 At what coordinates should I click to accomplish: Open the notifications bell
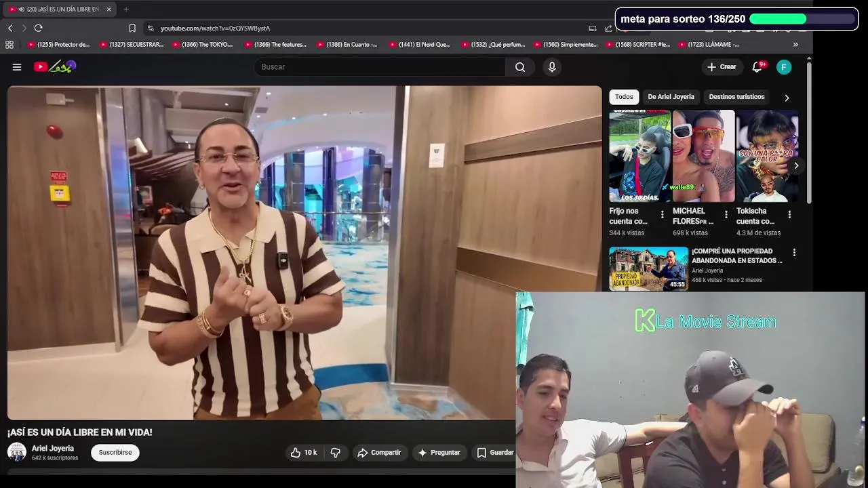coord(757,67)
